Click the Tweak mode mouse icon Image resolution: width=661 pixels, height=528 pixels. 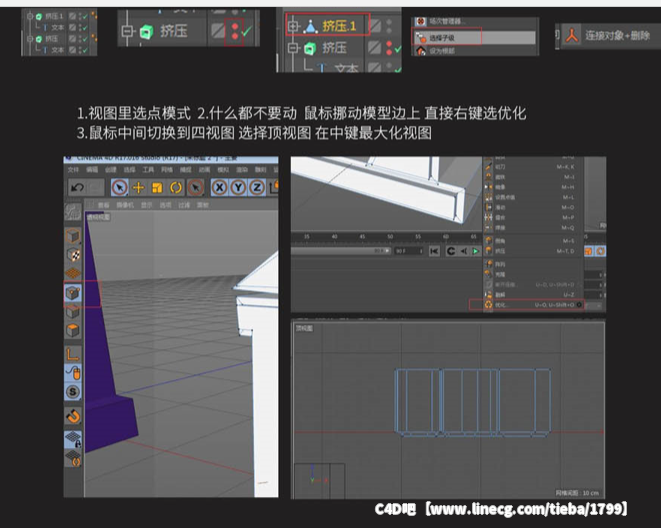pyautogui.click(x=73, y=373)
